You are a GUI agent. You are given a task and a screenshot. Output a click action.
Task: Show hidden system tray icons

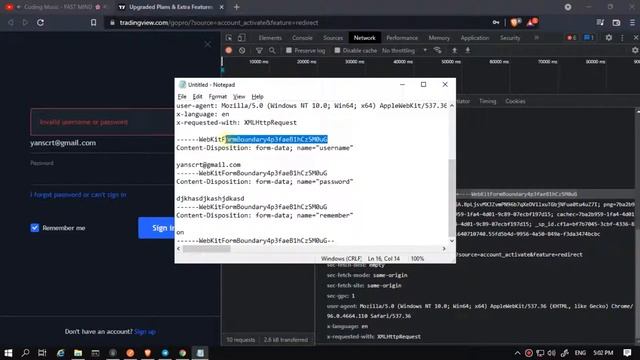517,353
